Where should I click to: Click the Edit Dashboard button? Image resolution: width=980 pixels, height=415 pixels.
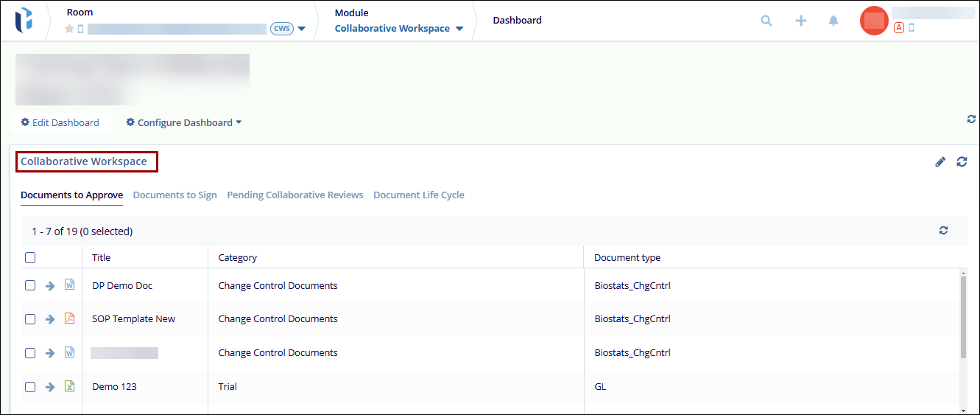point(60,122)
